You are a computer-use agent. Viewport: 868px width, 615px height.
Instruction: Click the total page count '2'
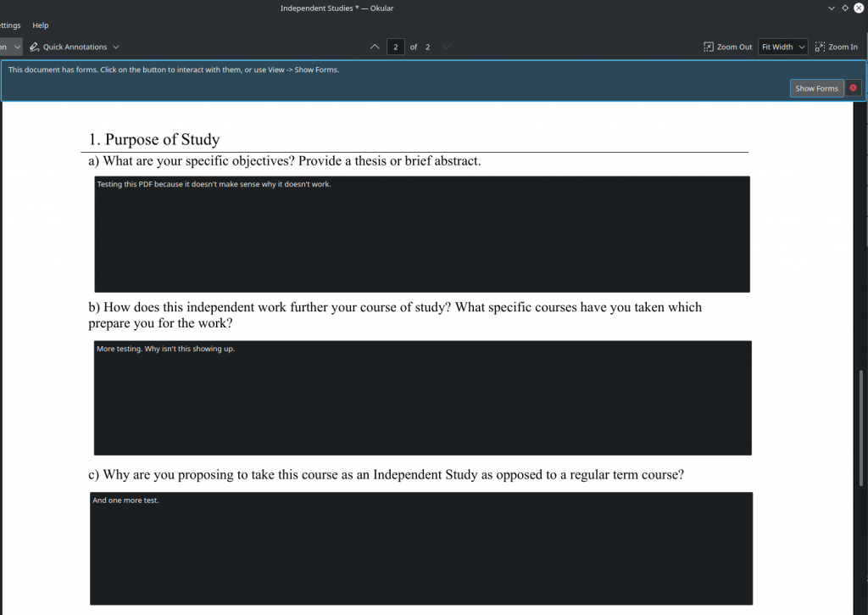tap(427, 48)
